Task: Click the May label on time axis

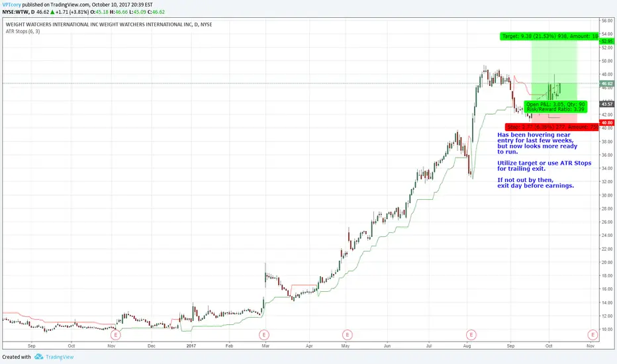Action: point(346,346)
